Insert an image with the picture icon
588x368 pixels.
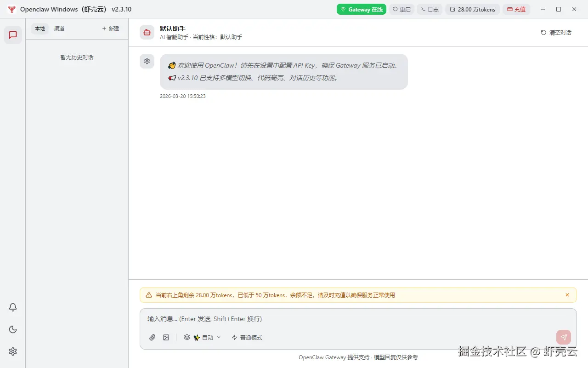166,337
